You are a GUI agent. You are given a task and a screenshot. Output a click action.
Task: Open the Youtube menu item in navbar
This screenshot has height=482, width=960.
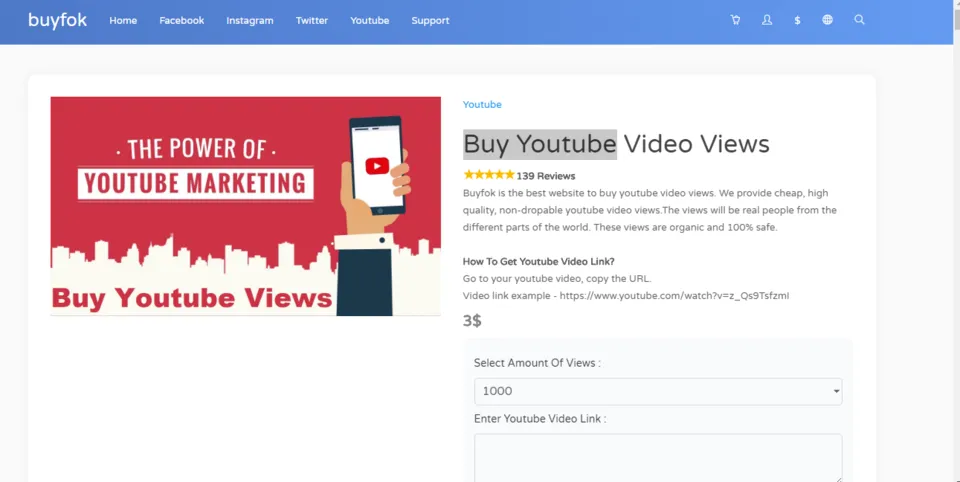point(370,20)
